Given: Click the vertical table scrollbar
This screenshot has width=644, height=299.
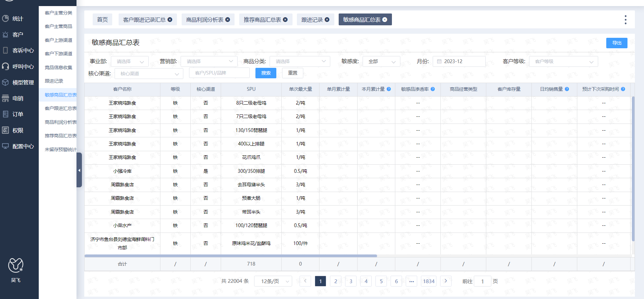Looking at the screenshot, I should (x=633, y=169).
